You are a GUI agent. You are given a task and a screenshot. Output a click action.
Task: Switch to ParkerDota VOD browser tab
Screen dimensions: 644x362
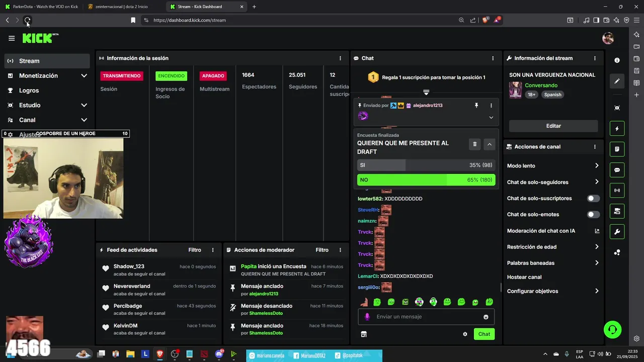[42, 7]
